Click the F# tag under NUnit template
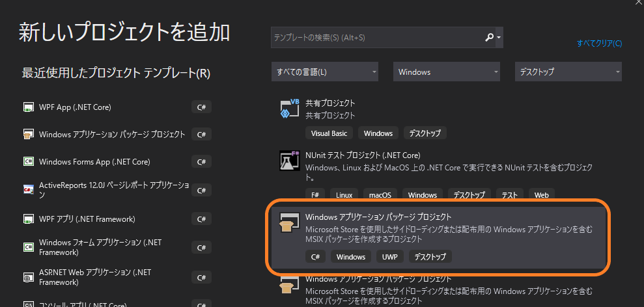 pos(315,195)
